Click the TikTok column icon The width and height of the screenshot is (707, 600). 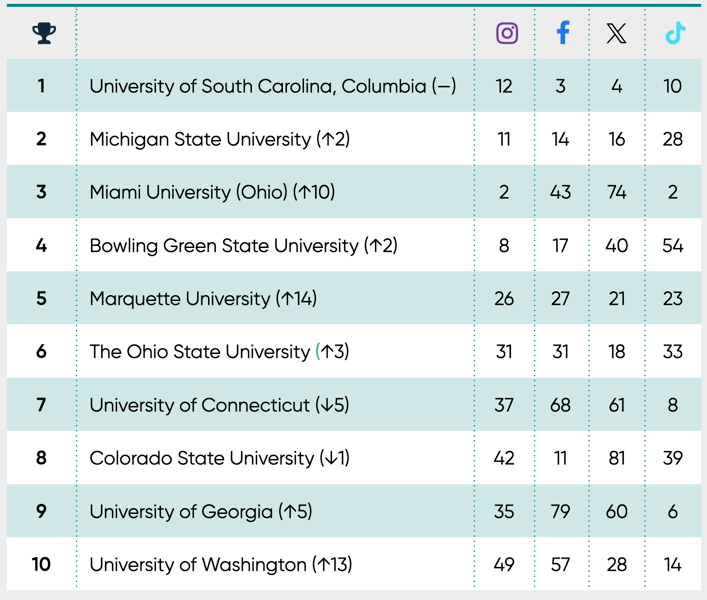pos(675,32)
